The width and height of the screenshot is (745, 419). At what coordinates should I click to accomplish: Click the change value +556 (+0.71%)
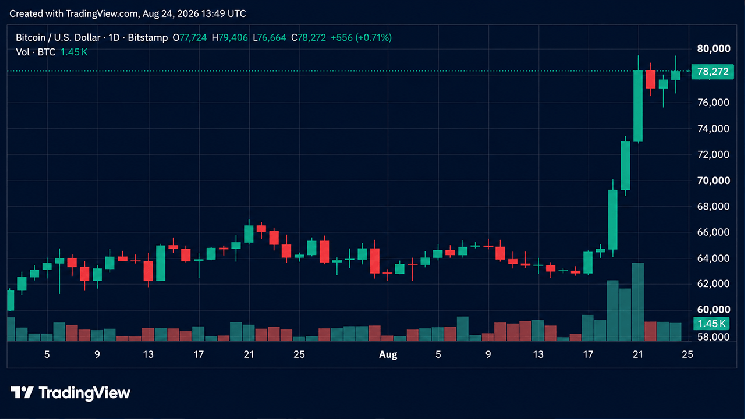point(361,38)
